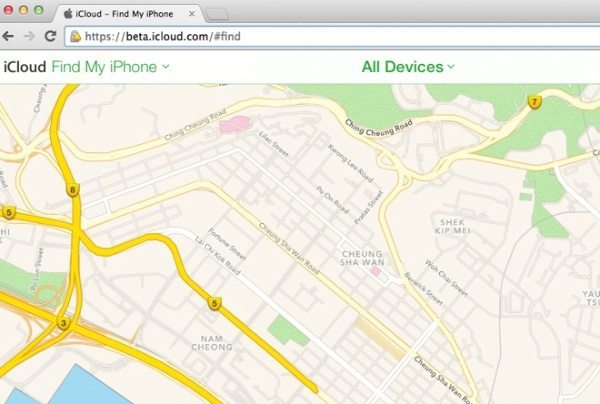Click the beta.icloud.com address field

click(x=332, y=36)
